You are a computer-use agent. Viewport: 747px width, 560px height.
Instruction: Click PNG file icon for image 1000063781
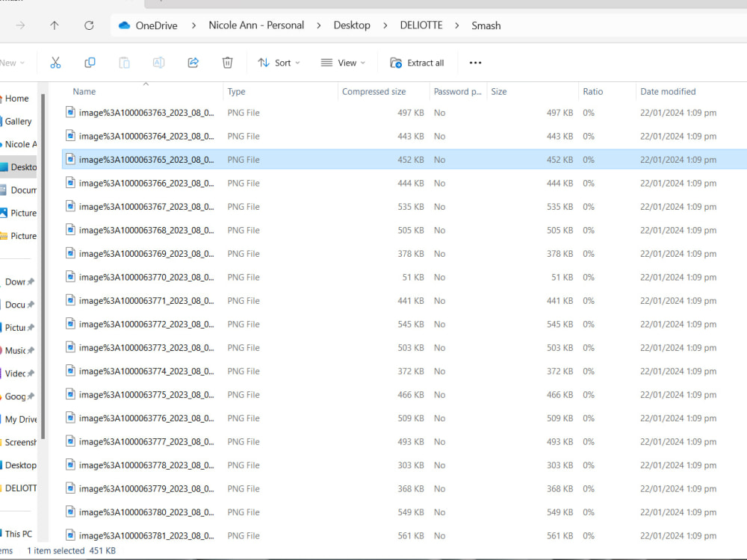pyautogui.click(x=70, y=535)
